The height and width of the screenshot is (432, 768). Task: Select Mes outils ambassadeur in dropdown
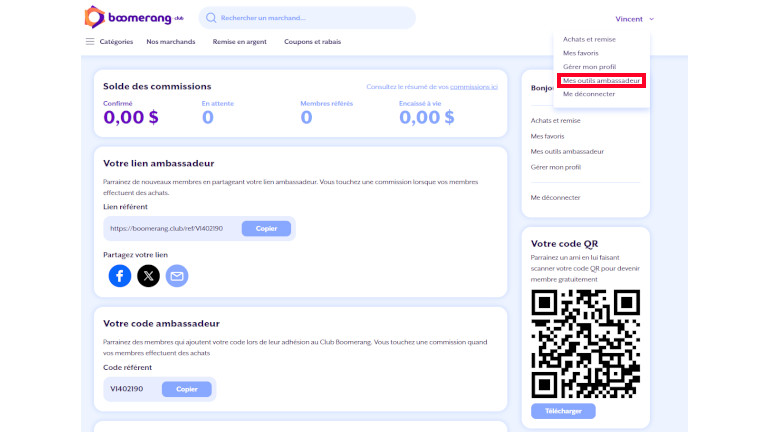point(601,80)
